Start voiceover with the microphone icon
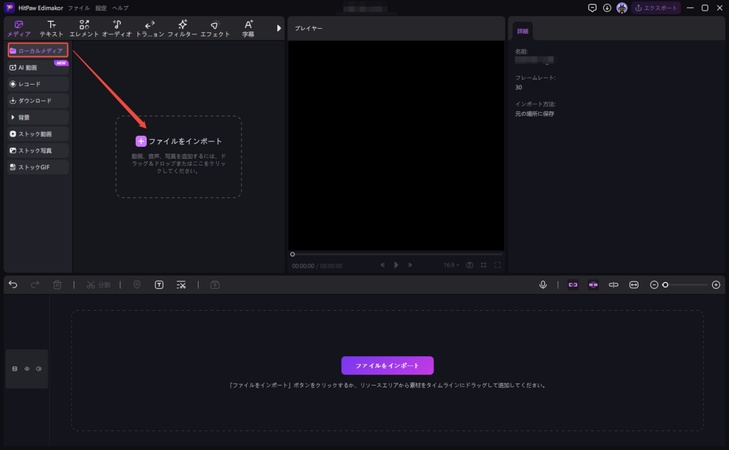Screen dimensions: 729x450 543,285
